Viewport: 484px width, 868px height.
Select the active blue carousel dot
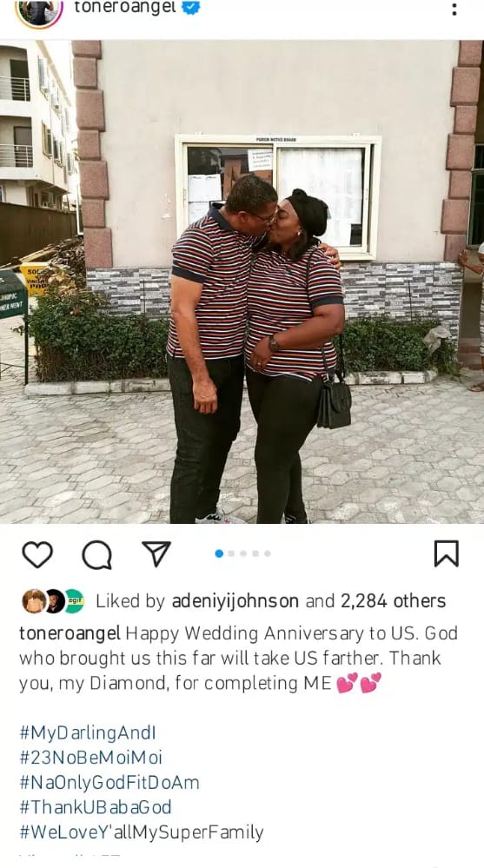[x=219, y=553]
